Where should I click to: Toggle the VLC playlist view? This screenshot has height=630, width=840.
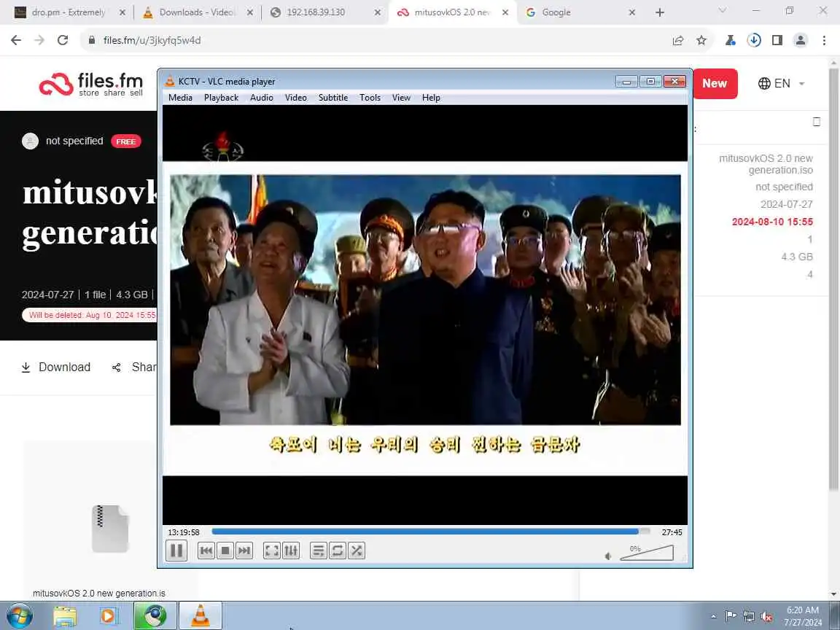[318, 551]
